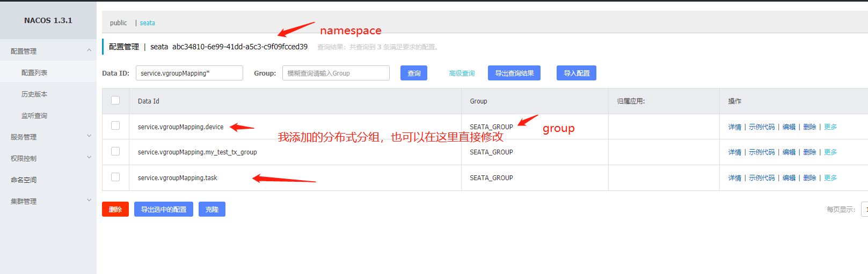868x274 pixels.
Task: Check the service.vgroupMapping.my_test_tx_group row checkbox
Action: click(x=115, y=151)
